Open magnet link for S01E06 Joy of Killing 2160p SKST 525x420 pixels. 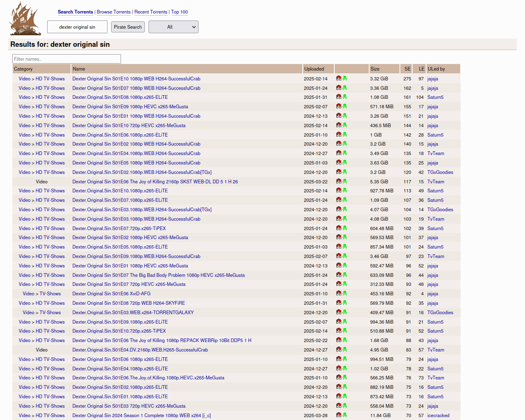(338, 181)
